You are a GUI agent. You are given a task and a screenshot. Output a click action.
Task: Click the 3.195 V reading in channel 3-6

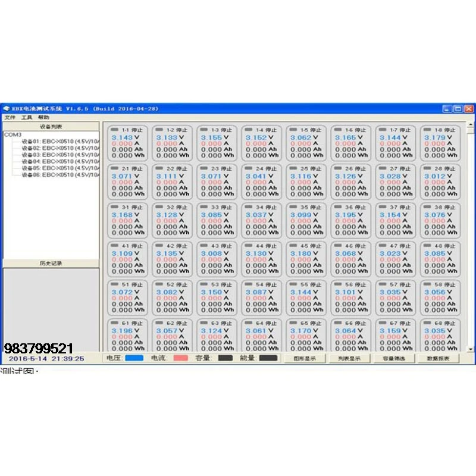coord(349,215)
